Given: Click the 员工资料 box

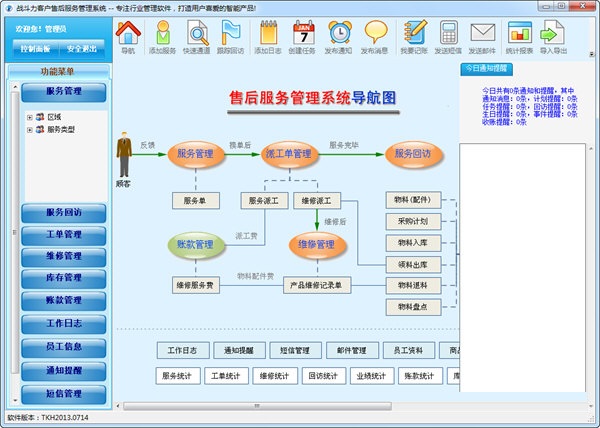Looking at the screenshot, I should click(x=409, y=350).
